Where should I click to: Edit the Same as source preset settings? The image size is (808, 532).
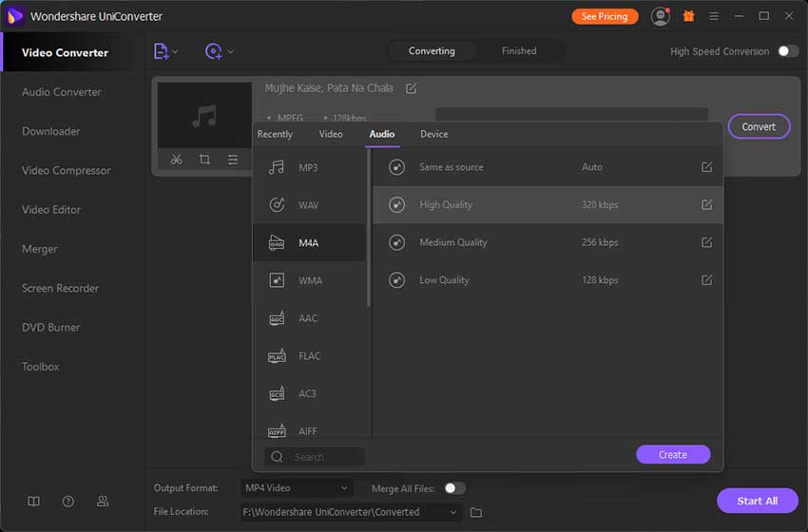point(706,167)
